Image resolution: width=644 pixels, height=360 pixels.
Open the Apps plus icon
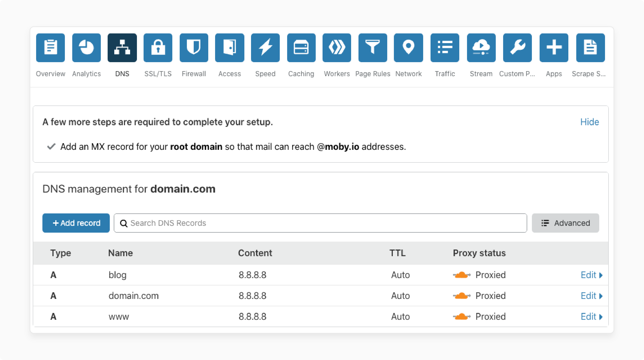click(x=554, y=47)
